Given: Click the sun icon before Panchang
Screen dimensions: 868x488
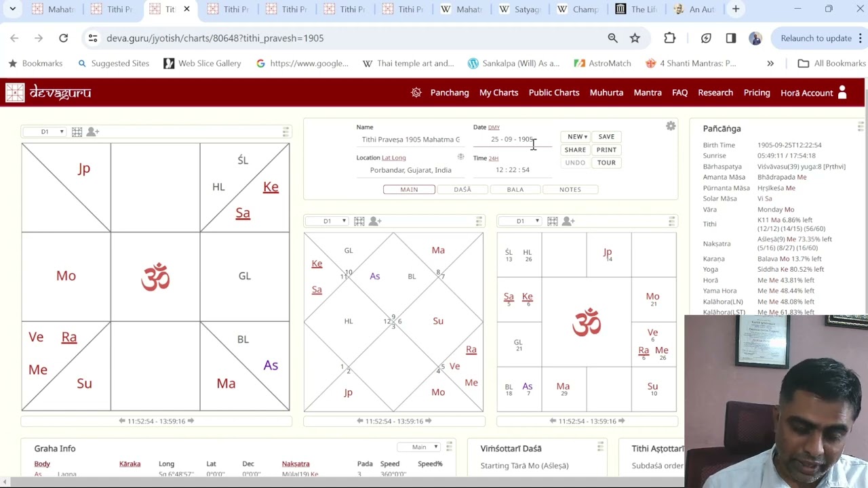Looking at the screenshot, I should coord(416,93).
